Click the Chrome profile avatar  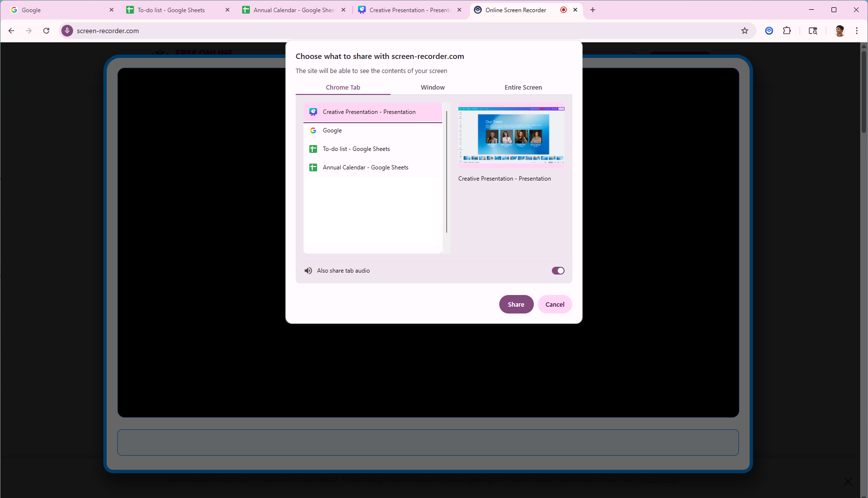[x=839, y=31]
